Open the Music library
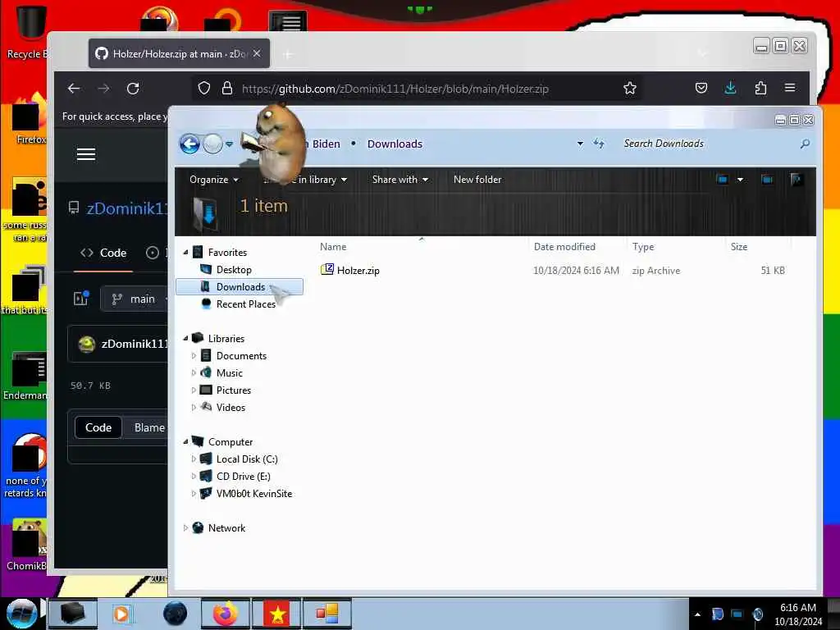This screenshot has width=840, height=630. (230, 373)
